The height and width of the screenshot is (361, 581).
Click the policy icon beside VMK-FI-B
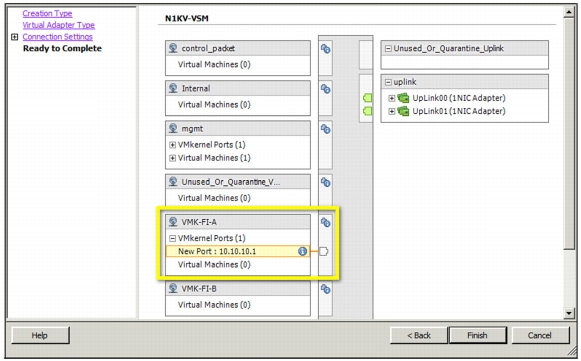pos(325,289)
